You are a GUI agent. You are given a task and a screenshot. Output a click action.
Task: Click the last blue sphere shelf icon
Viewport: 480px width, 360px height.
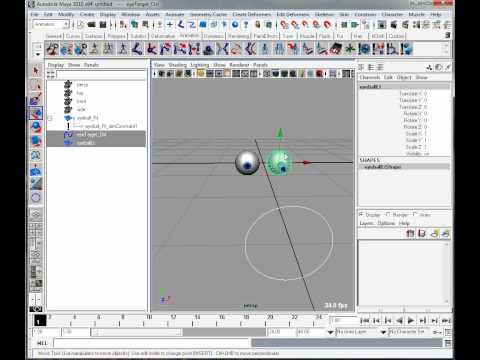point(407,49)
